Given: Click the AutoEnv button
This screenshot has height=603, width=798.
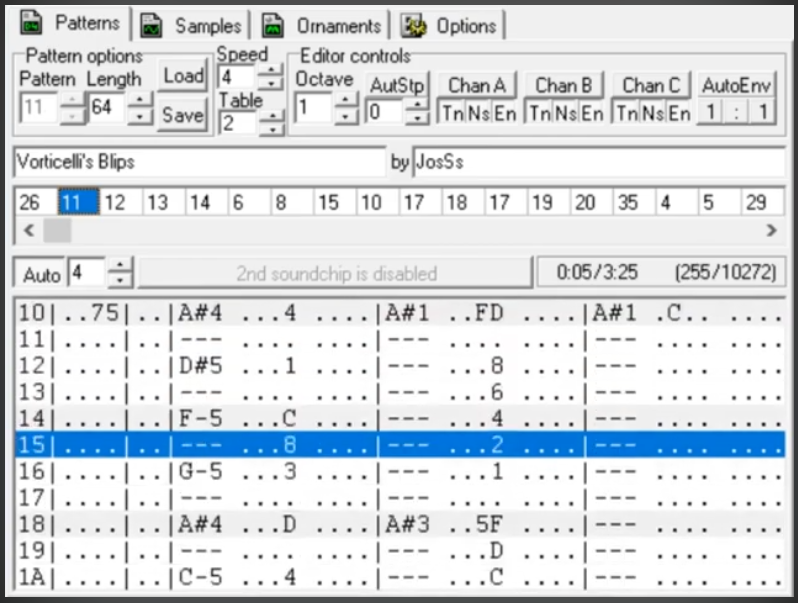Looking at the screenshot, I should pyautogui.click(x=736, y=85).
